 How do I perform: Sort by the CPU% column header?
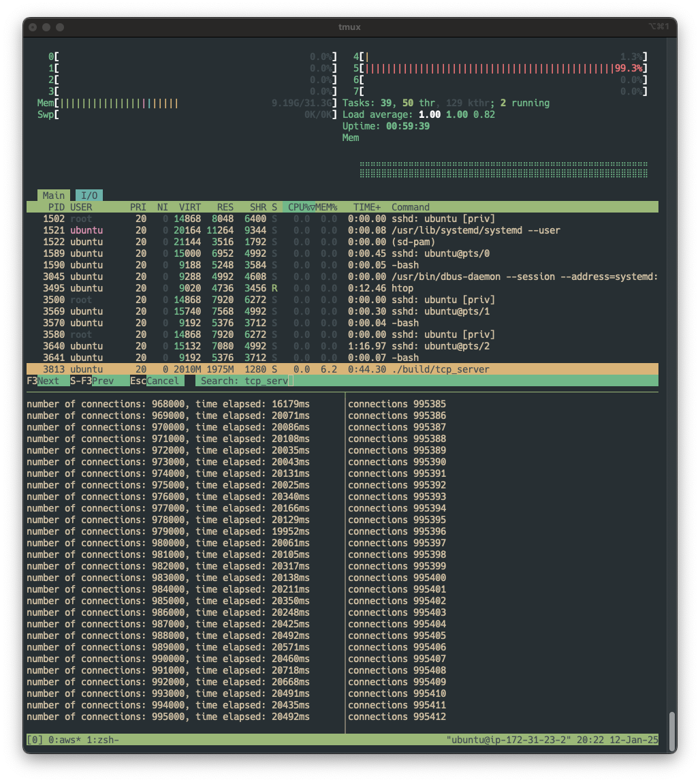coord(299,207)
